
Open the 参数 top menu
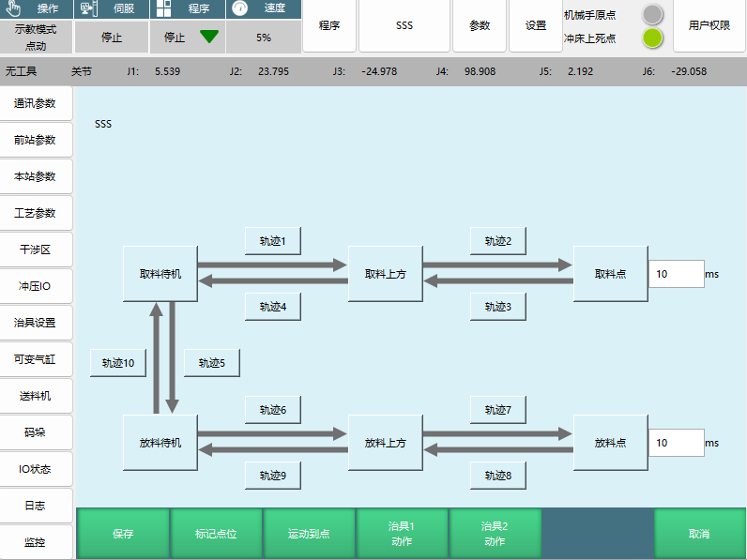click(479, 26)
